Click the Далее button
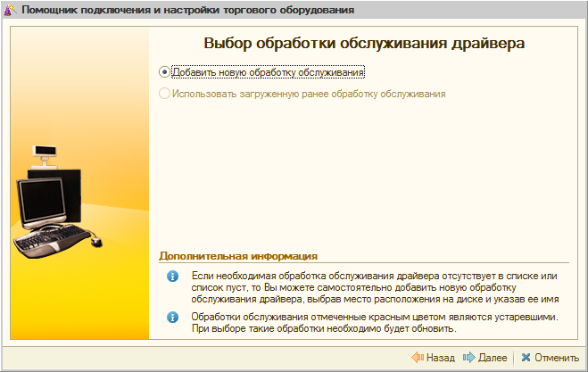This screenshot has height=372, width=588. coord(484,358)
